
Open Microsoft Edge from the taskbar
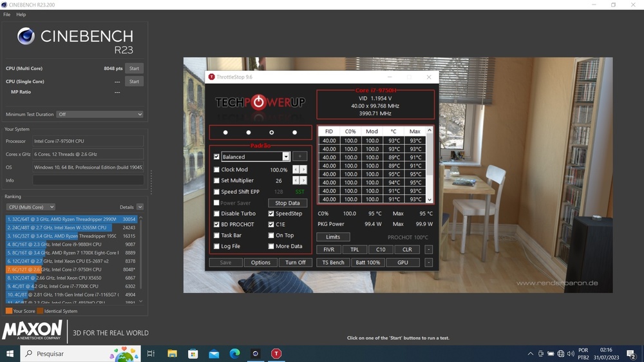pos(234,354)
